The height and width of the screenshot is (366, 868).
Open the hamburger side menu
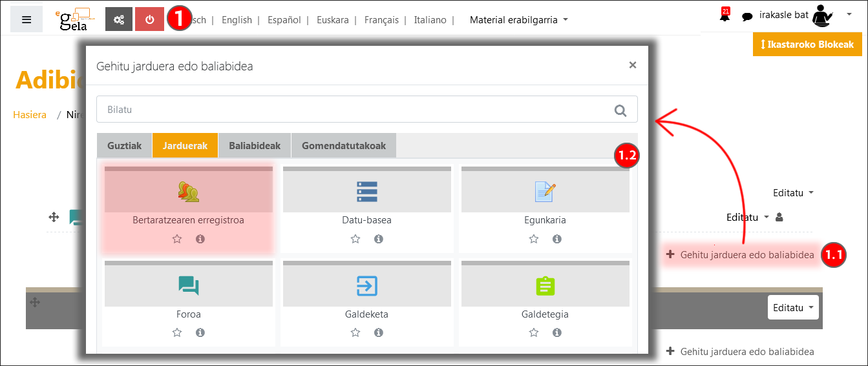pos(26,19)
